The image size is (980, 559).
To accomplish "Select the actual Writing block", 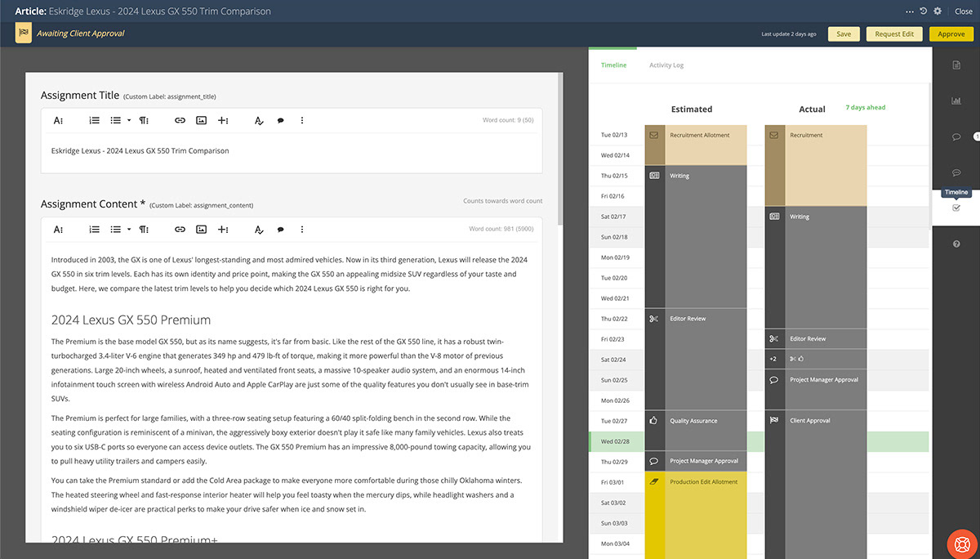I will tap(816, 267).
